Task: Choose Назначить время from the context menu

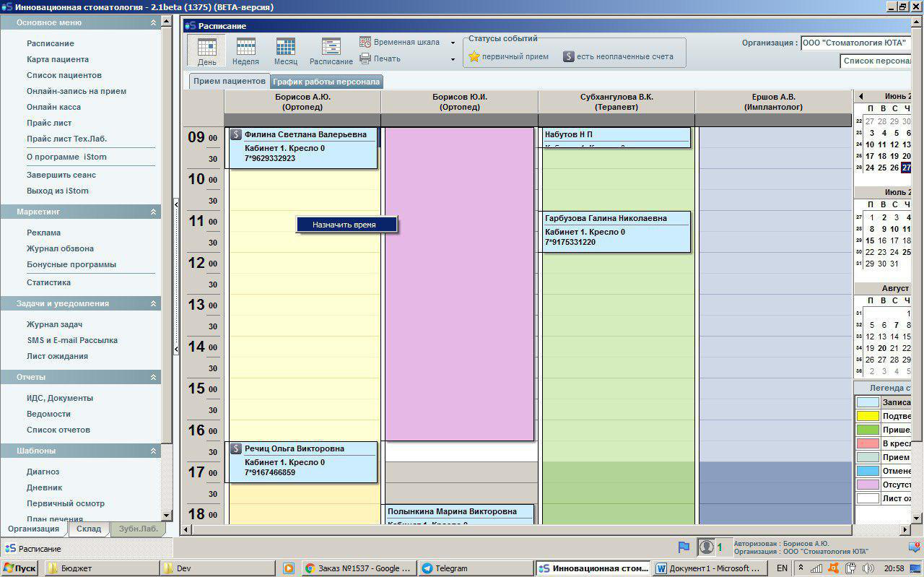Action: tap(344, 225)
